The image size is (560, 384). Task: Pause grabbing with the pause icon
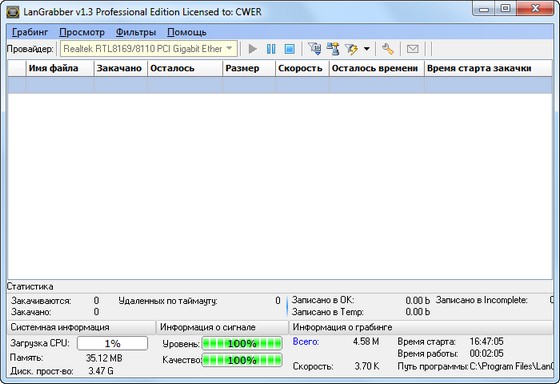[271, 49]
